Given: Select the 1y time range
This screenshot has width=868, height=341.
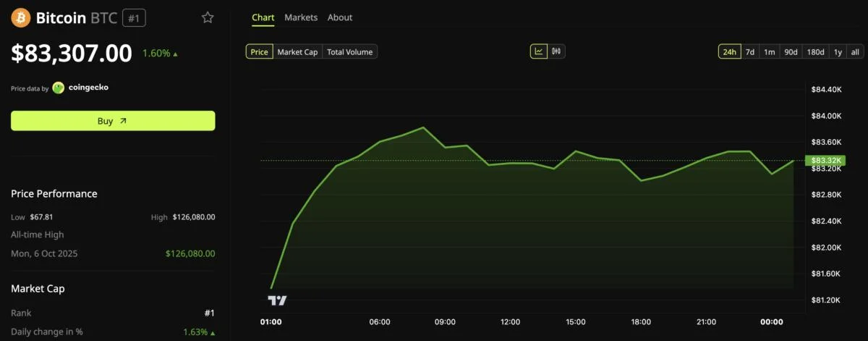Looking at the screenshot, I should 838,51.
